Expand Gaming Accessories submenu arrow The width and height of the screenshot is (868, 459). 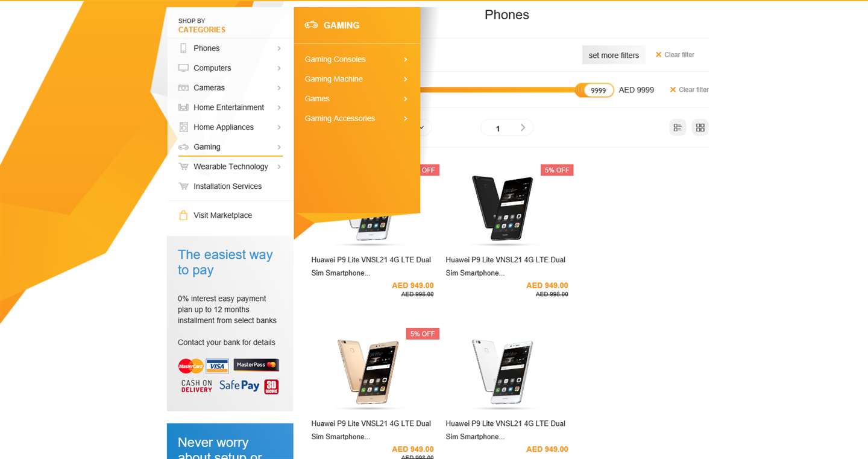tap(406, 118)
